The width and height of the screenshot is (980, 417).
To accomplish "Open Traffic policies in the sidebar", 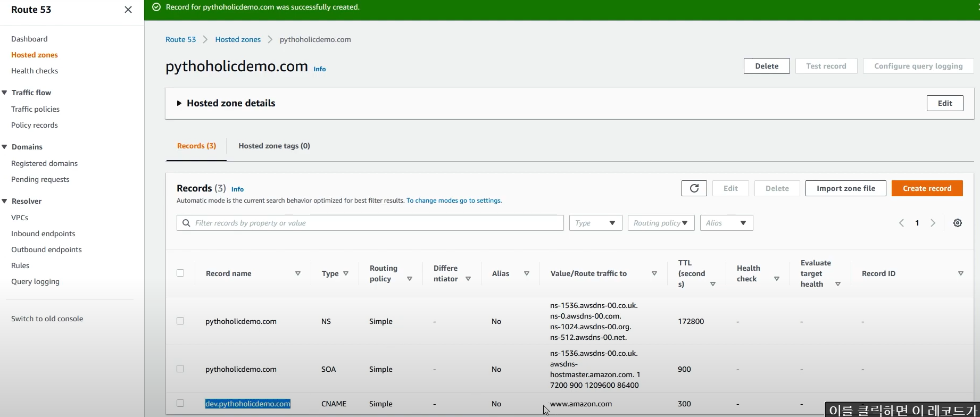I will pyautogui.click(x=35, y=109).
